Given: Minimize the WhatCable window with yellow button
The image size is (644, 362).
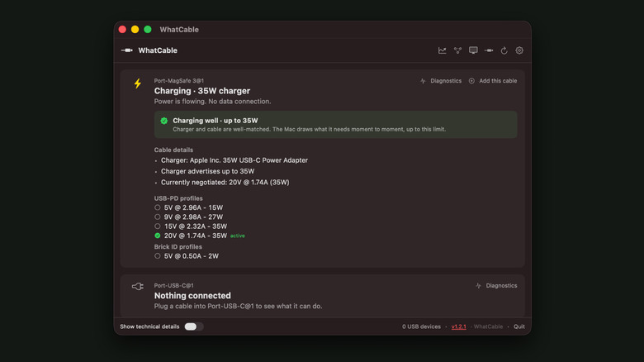Looking at the screenshot, I should pos(135,30).
